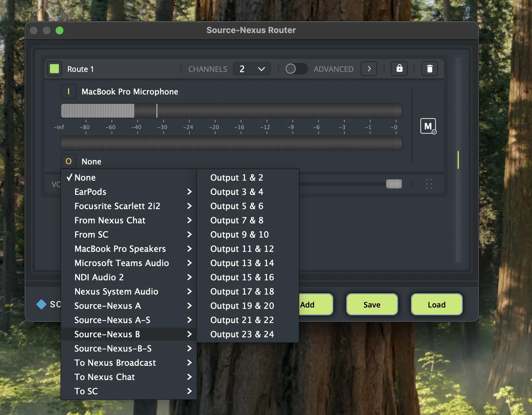Screen dimensions: 532x415
Task: Select To SC entry
Action: point(129,391)
